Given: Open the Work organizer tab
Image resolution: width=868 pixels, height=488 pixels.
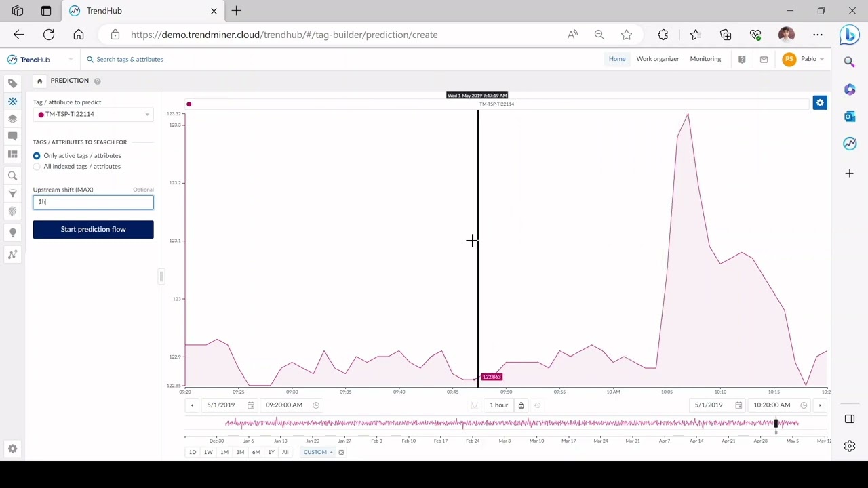Looking at the screenshot, I should tap(657, 59).
